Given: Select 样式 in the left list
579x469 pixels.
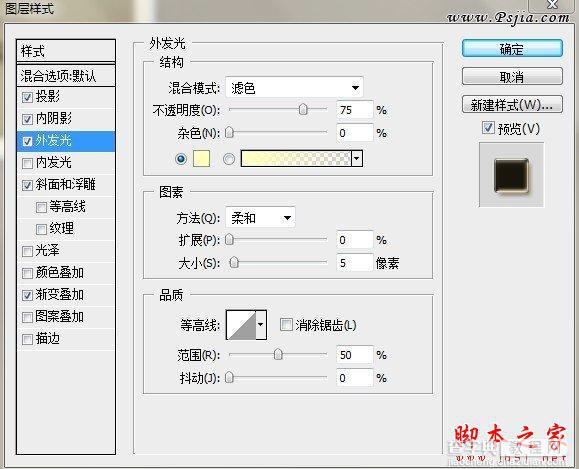Looking at the screenshot, I should click(x=66, y=51).
